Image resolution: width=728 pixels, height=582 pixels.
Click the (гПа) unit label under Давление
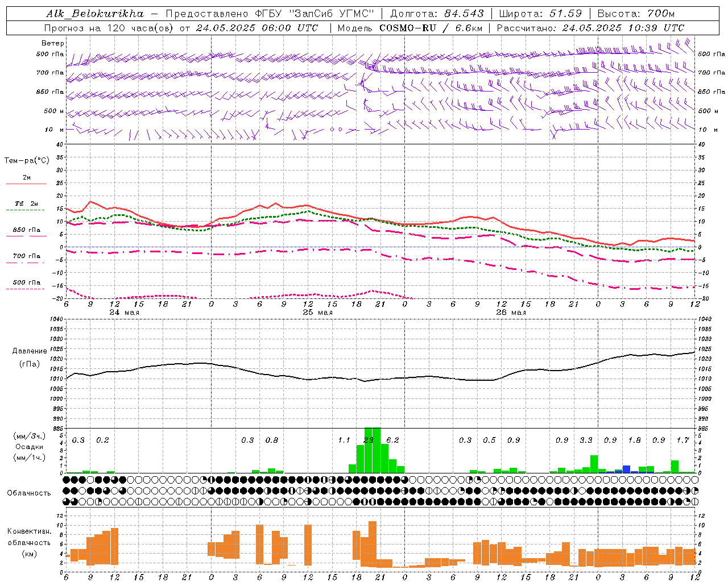pos(30,364)
